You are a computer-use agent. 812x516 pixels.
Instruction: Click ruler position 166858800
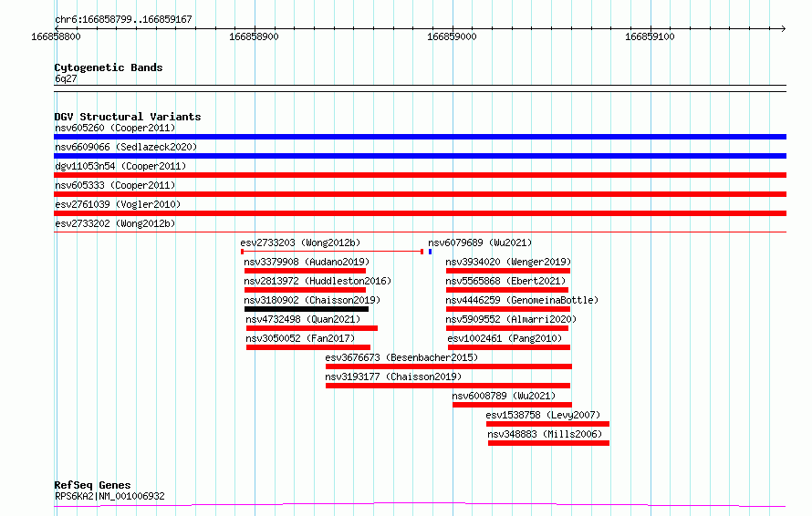56,36
